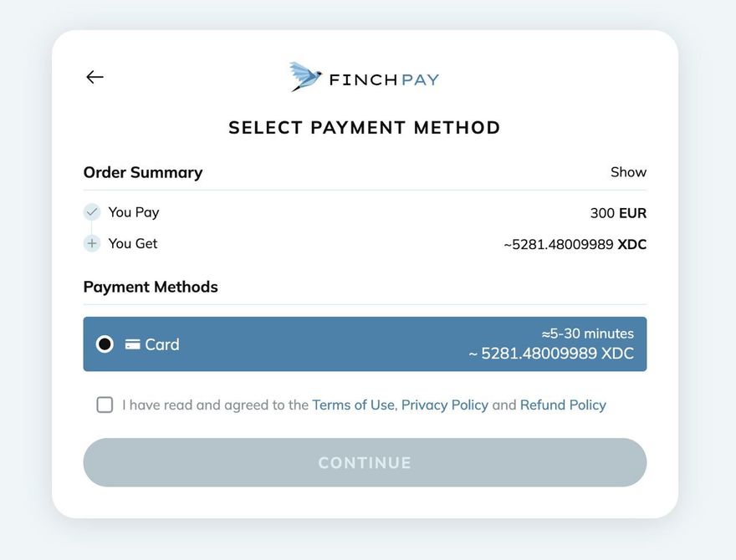Screen dimensions: 736x560
Task: Click the checkmark icon beside You Pay
Action: (92, 212)
